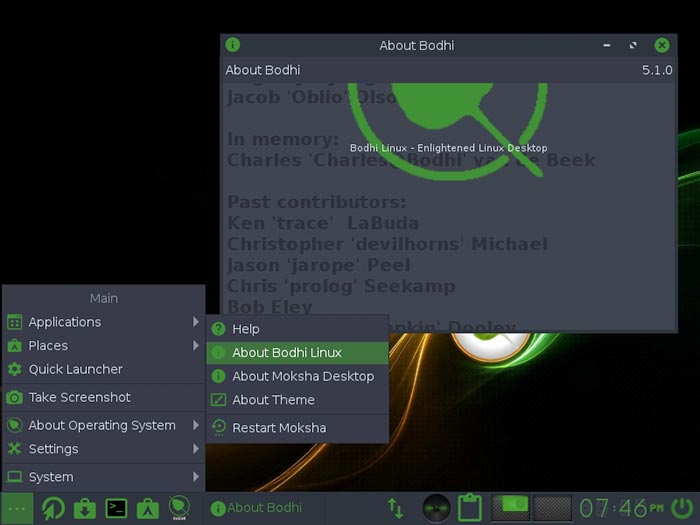The width and height of the screenshot is (700, 525).
Task: Launch the terminal from the shelf
Action: (116, 508)
